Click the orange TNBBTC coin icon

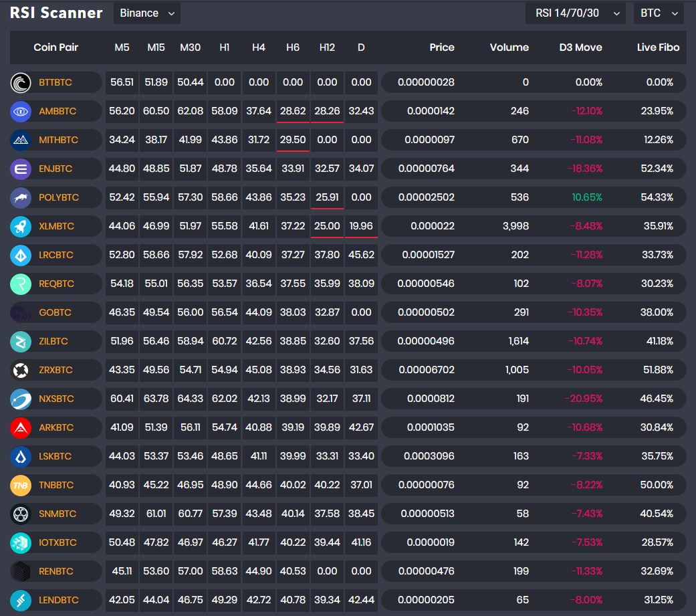(x=21, y=486)
